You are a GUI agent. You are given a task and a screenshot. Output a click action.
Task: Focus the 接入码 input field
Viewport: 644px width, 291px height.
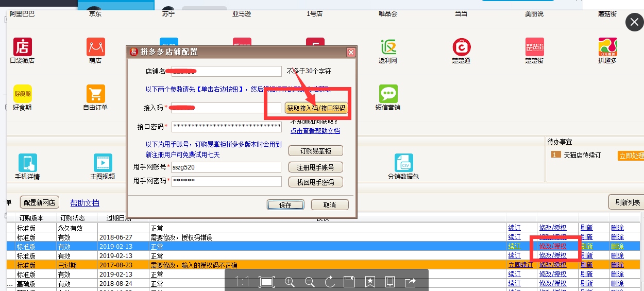[x=226, y=108]
